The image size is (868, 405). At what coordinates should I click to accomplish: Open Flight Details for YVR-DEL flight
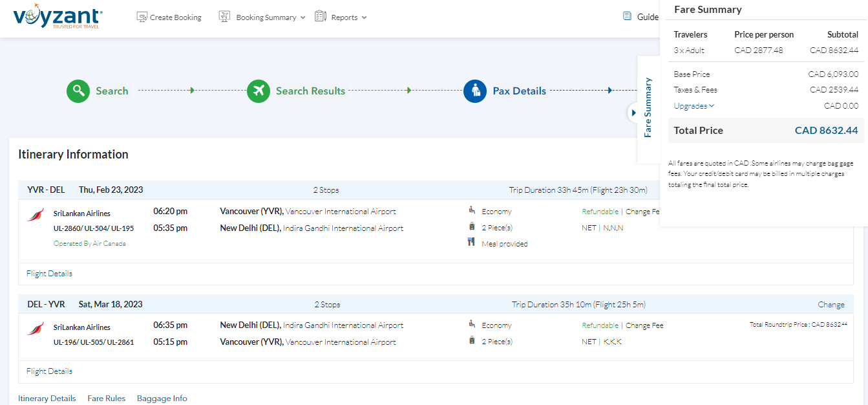pos(49,274)
